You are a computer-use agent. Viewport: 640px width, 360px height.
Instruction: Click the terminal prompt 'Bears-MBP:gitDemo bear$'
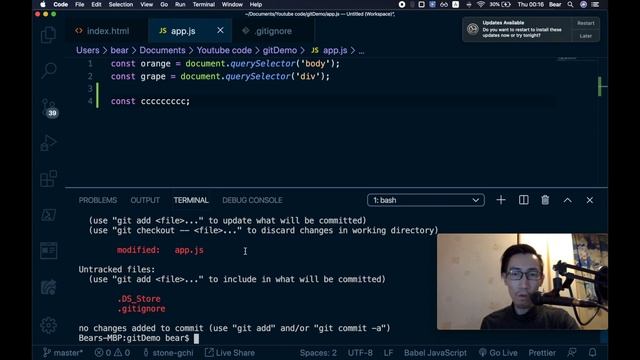click(134, 338)
